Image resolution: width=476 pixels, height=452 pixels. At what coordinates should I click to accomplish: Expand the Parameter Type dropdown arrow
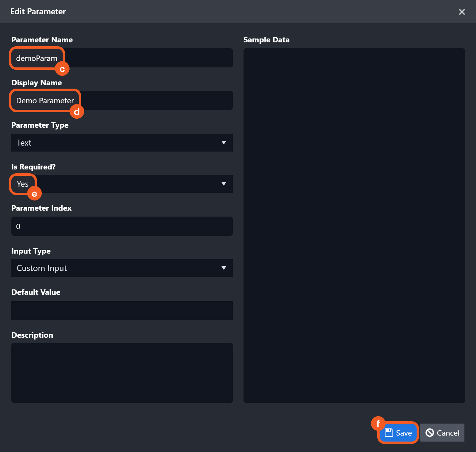coord(224,143)
